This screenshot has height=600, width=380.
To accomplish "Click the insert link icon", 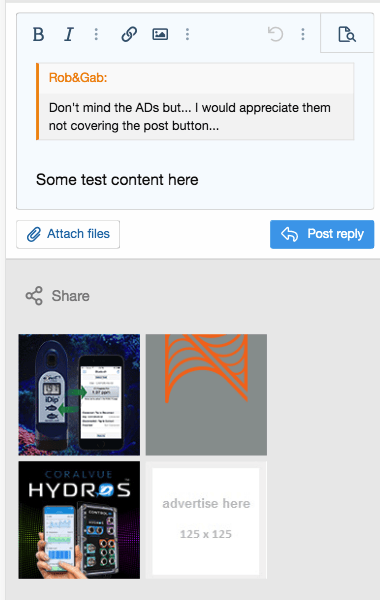I will click(x=129, y=34).
